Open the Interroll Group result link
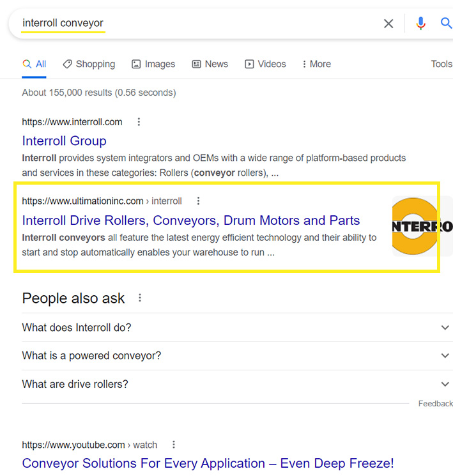The image size is (453, 476). coord(64,141)
